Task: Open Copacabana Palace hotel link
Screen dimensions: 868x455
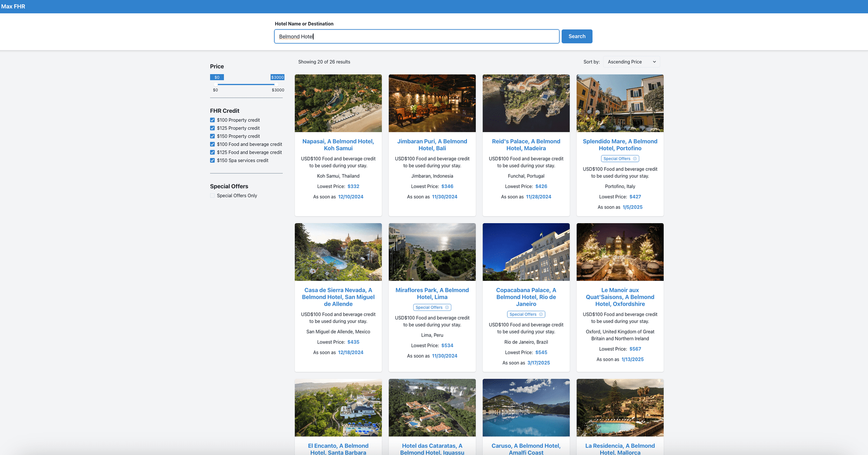Action: (x=526, y=297)
